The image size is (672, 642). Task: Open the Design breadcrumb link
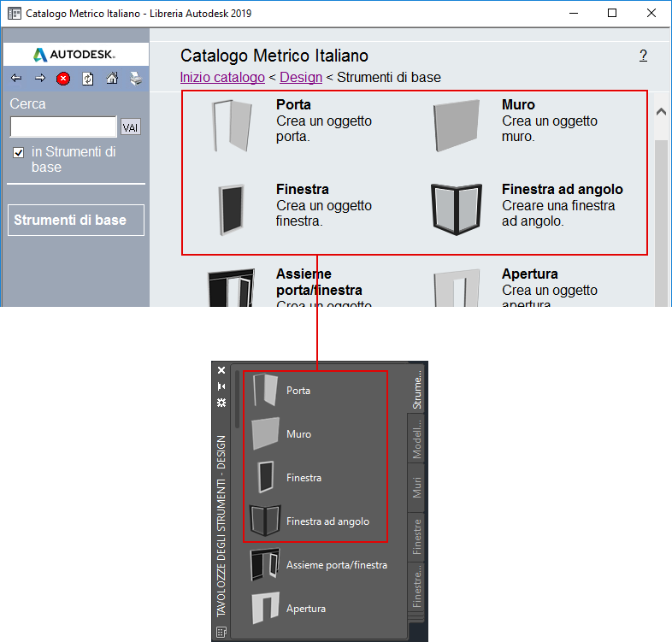pos(301,78)
